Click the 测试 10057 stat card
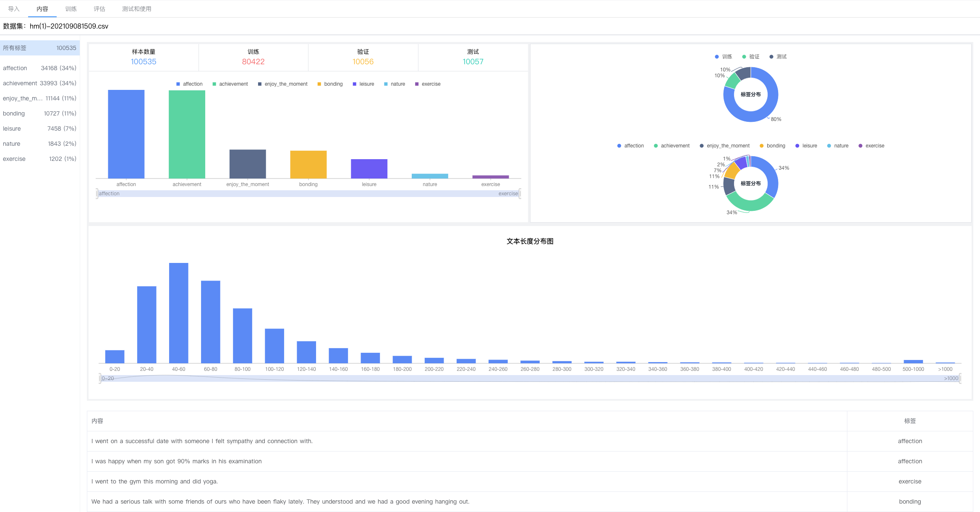This screenshot has height=512, width=980. pos(473,58)
